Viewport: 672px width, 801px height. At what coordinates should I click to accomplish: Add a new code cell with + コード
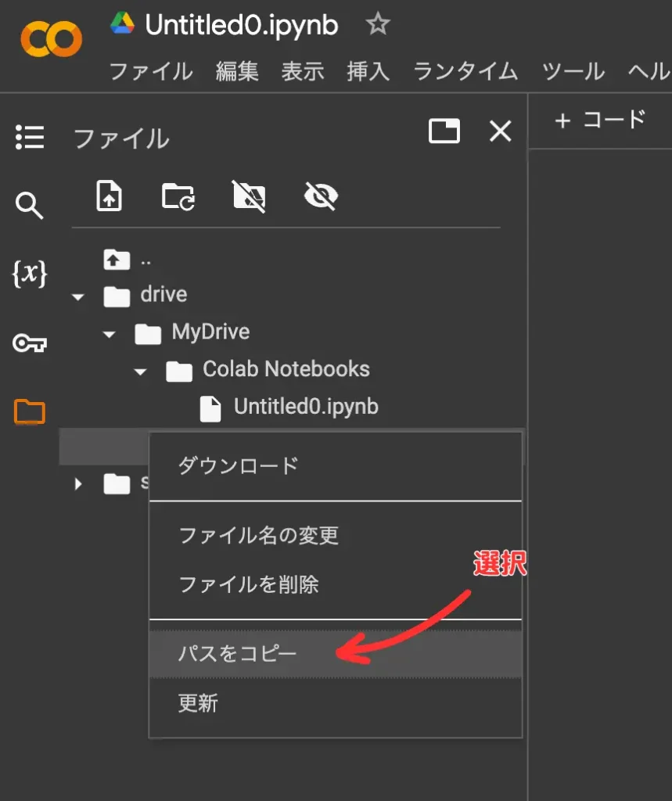600,120
